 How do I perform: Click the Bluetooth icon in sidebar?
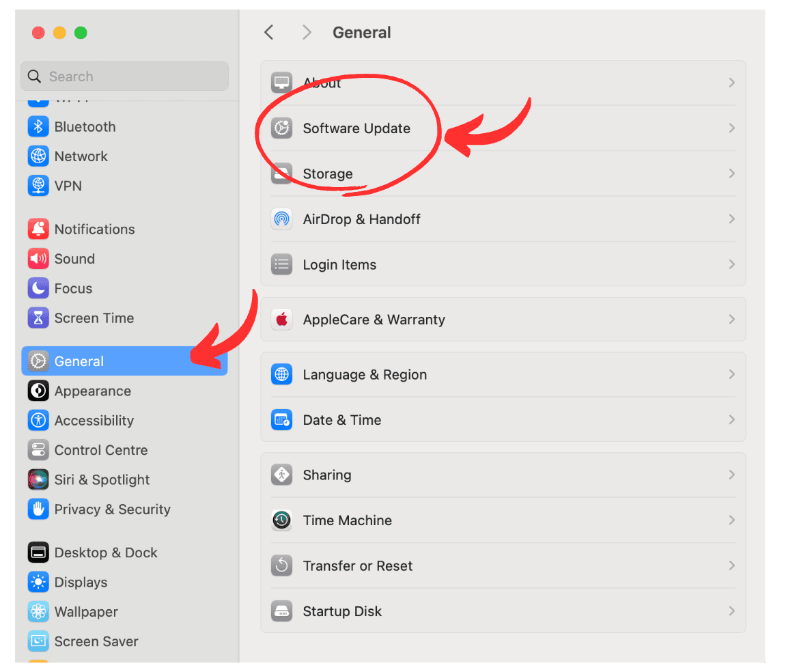(38, 127)
